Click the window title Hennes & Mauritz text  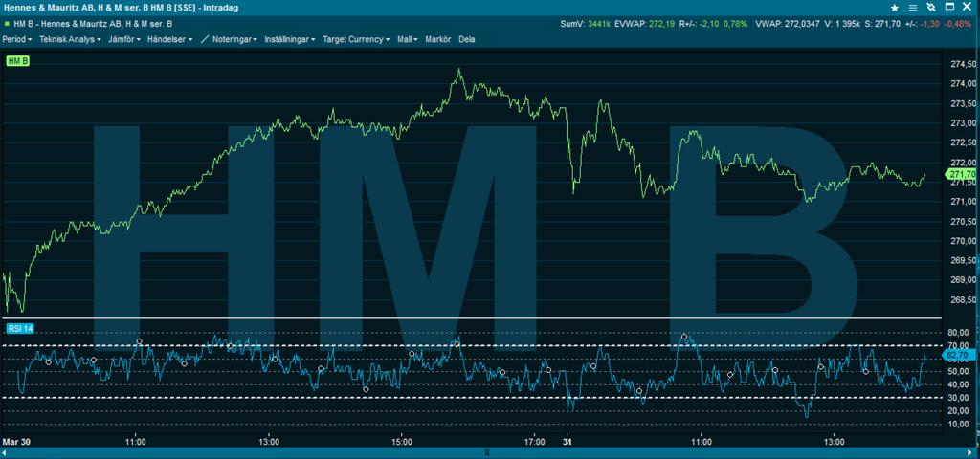[120, 8]
